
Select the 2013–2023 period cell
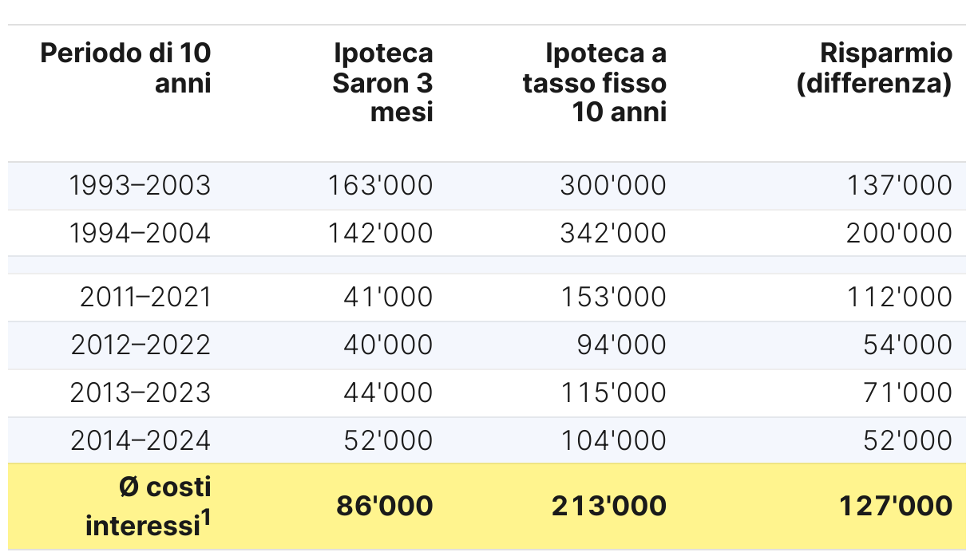pyautogui.click(x=141, y=393)
